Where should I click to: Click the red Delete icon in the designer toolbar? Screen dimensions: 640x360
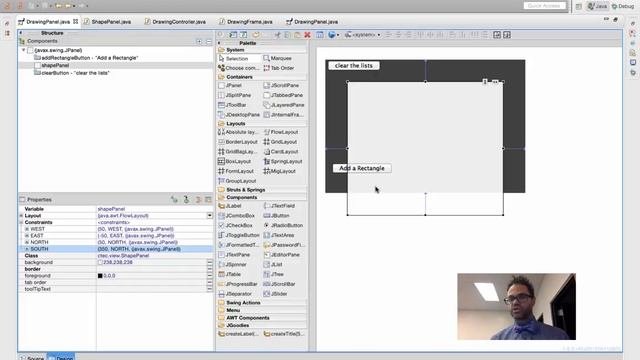click(307, 35)
